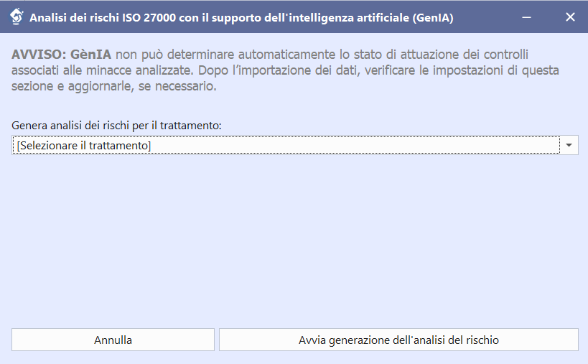Click "ISO 27000" in the title bar
The width and height of the screenshot is (588, 364).
click(147, 17)
